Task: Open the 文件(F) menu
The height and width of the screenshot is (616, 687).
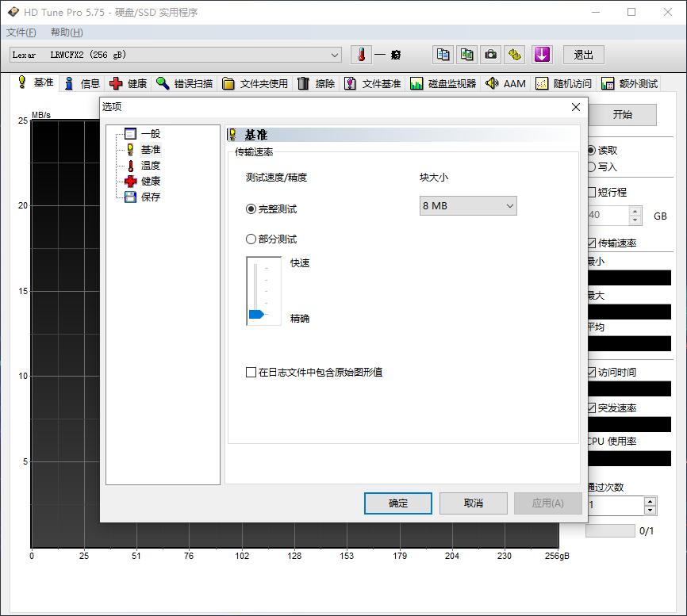Action: [21, 33]
